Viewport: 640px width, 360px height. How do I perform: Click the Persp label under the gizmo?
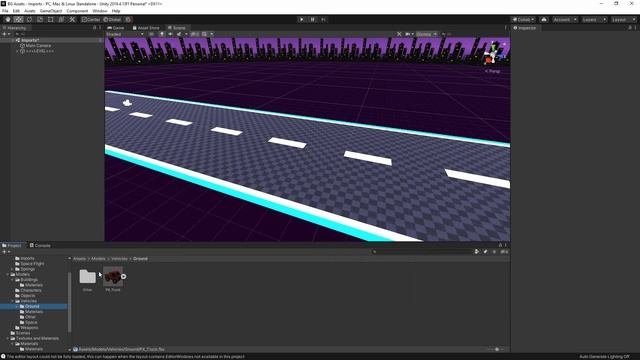tap(493, 71)
